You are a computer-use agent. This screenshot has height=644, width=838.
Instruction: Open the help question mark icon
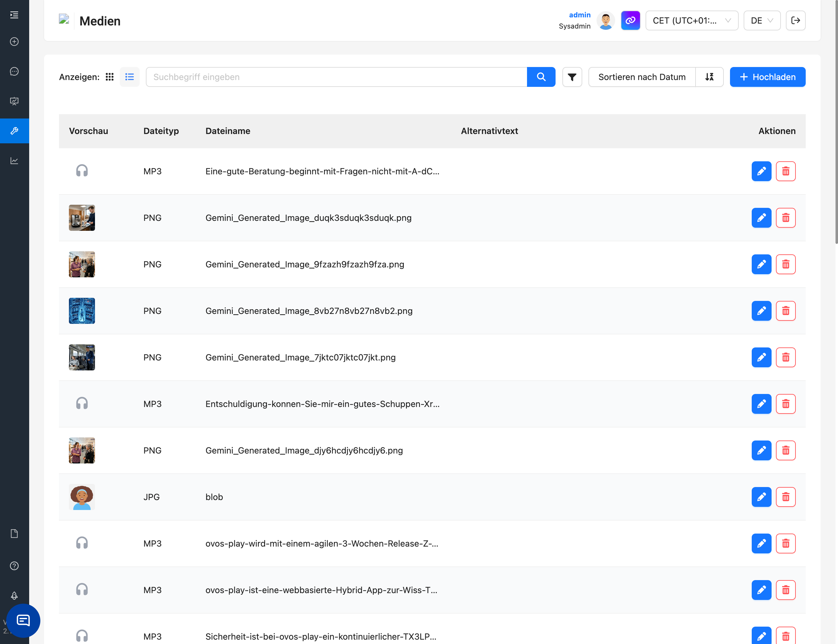[x=14, y=566]
